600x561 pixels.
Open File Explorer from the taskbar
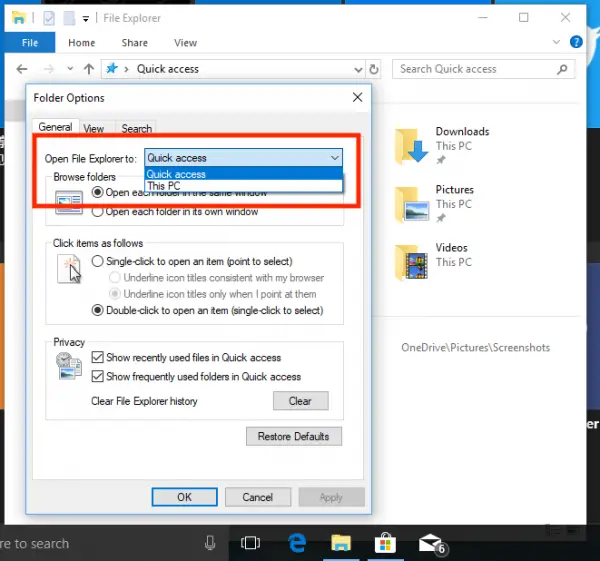tap(341, 543)
